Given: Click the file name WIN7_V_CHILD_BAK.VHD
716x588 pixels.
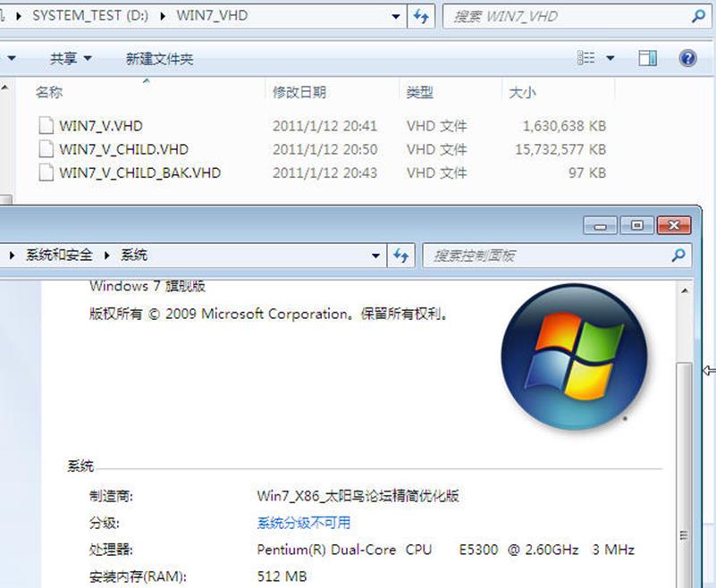Looking at the screenshot, I should click(x=140, y=173).
